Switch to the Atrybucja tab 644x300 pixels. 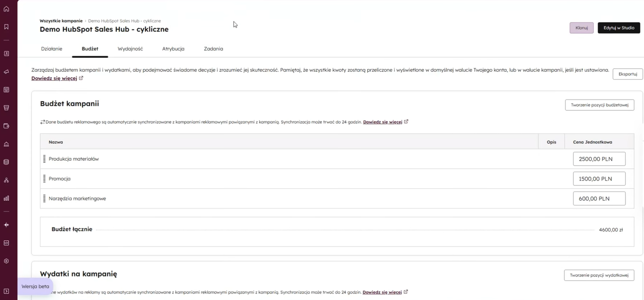pos(173,49)
